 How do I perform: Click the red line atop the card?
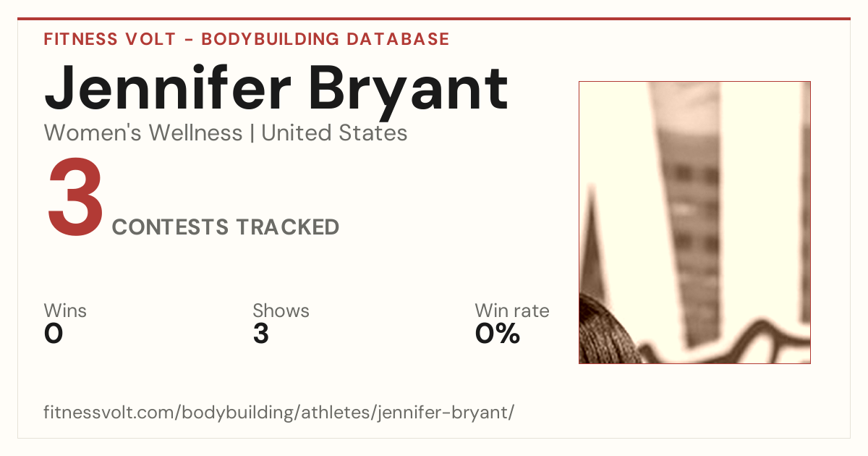[x=434, y=19]
